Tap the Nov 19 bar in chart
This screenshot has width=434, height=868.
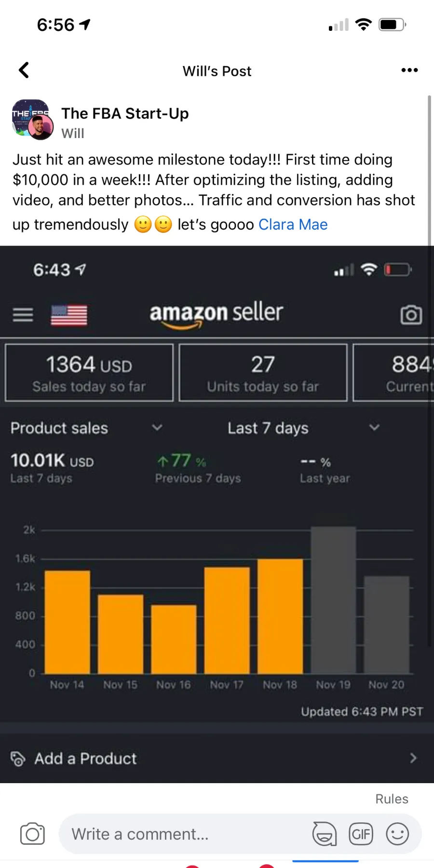pyautogui.click(x=333, y=600)
